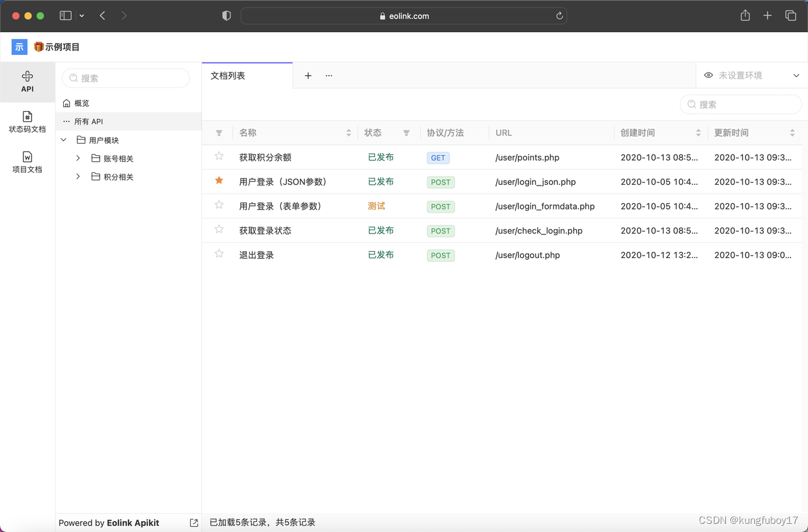Open the 项目文档 section

pos(27,163)
